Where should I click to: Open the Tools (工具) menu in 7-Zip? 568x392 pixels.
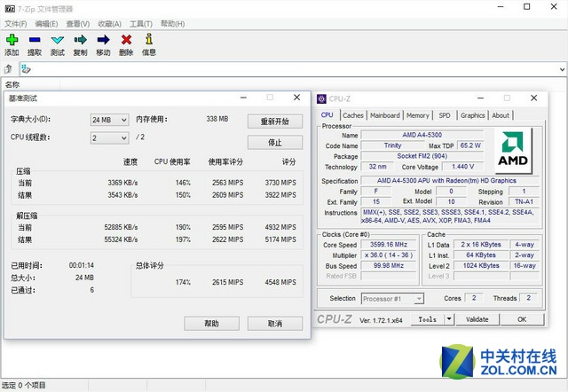click(140, 23)
